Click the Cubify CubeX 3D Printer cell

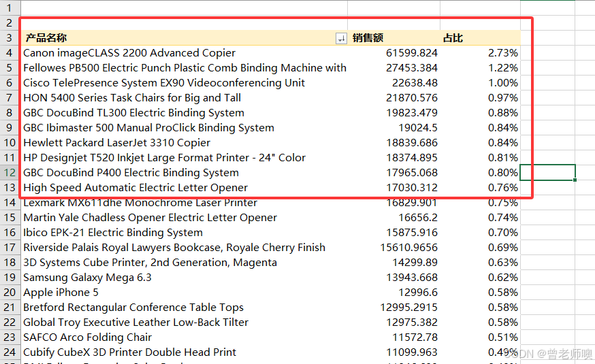[184, 352]
